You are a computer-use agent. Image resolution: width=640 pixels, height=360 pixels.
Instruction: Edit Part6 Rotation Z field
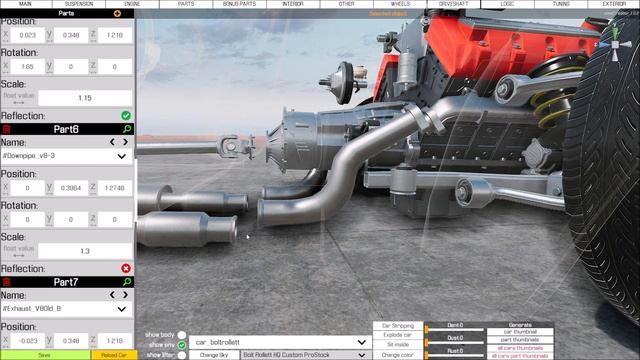[115, 220]
